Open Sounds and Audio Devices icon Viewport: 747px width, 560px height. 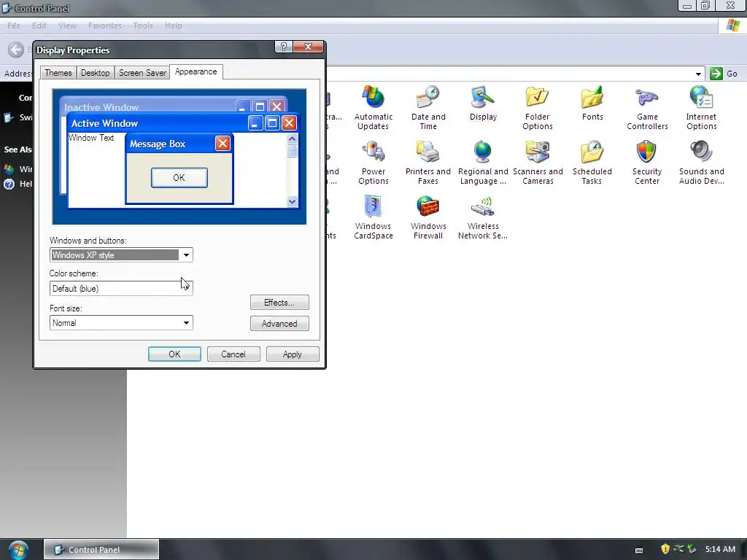click(x=701, y=163)
